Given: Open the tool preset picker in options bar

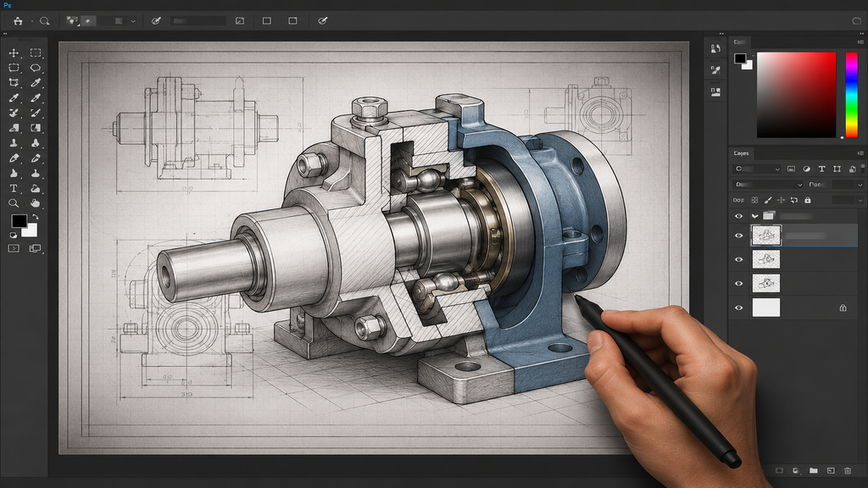Looking at the screenshot, I should click(x=73, y=21).
